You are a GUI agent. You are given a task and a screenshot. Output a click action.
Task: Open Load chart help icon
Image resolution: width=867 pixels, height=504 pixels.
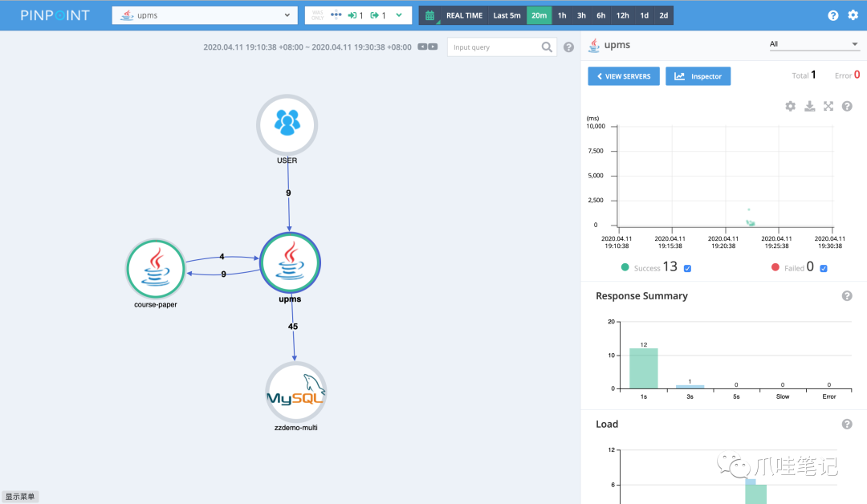(x=847, y=425)
